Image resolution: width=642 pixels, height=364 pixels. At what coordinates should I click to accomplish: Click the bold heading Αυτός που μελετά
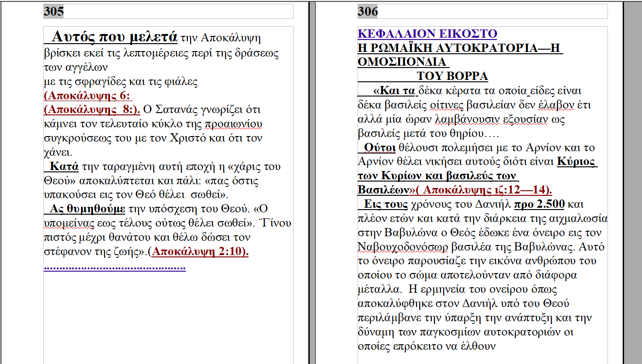(115, 36)
